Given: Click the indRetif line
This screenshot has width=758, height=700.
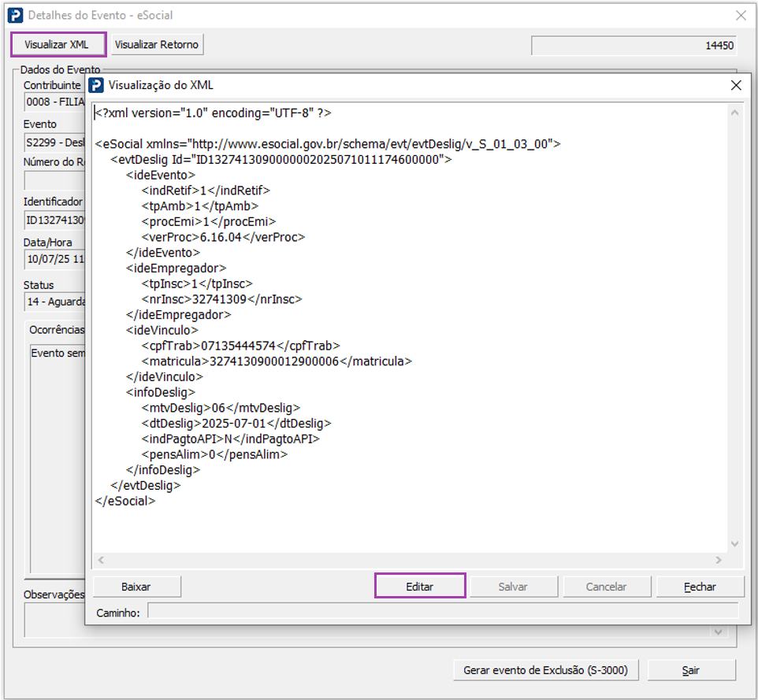Looking at the screenshot, I should click(x=206, y=191).
